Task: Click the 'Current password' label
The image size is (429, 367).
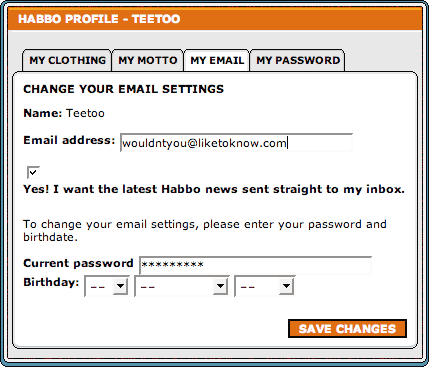Action: (78, 263)
